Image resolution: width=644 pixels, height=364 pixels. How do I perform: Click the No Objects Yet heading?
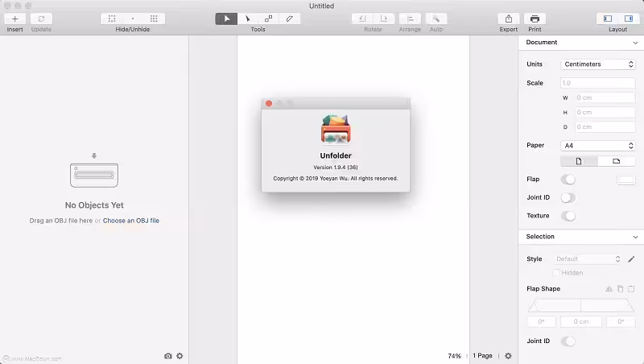94,205
